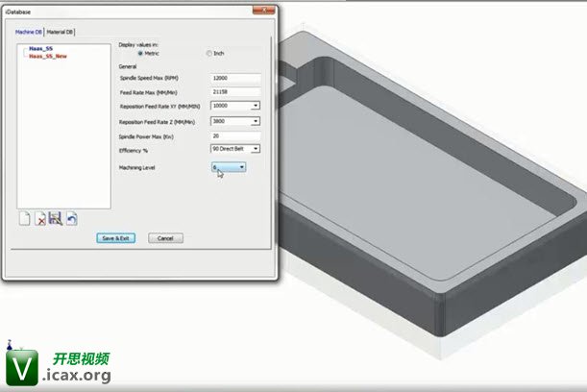Select the Inch radio button
This screenshot has width=587, height=392.
point(208,54)
